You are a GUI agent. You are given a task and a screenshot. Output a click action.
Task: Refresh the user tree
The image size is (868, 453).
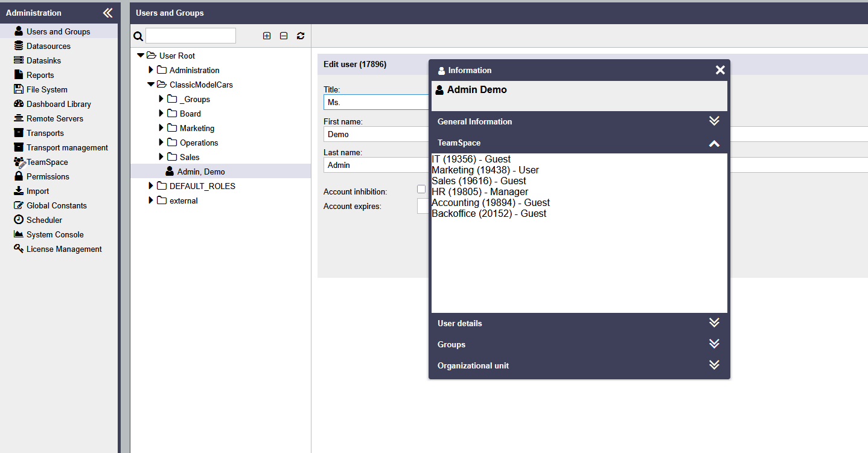[x=301, y=36]
